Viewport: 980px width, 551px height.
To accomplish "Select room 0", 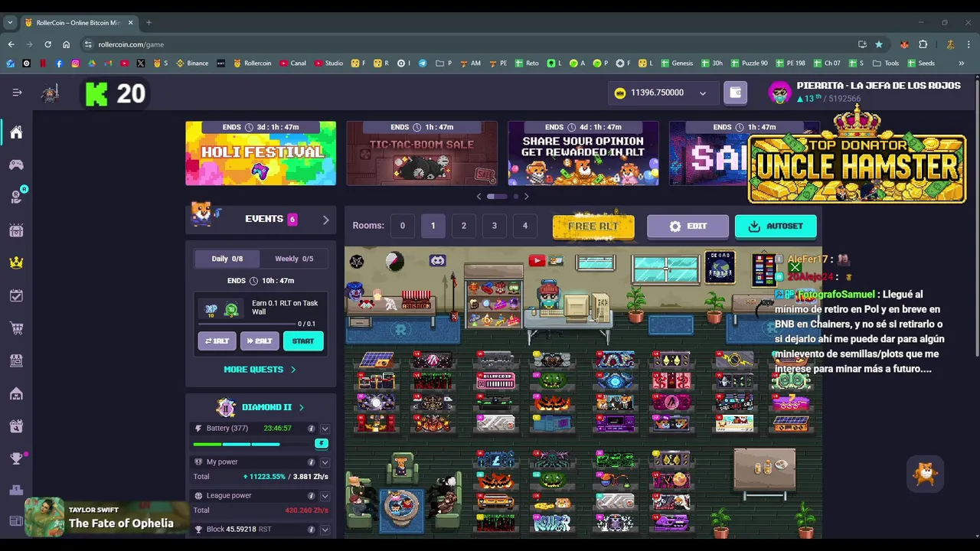I will click(402, 226).
